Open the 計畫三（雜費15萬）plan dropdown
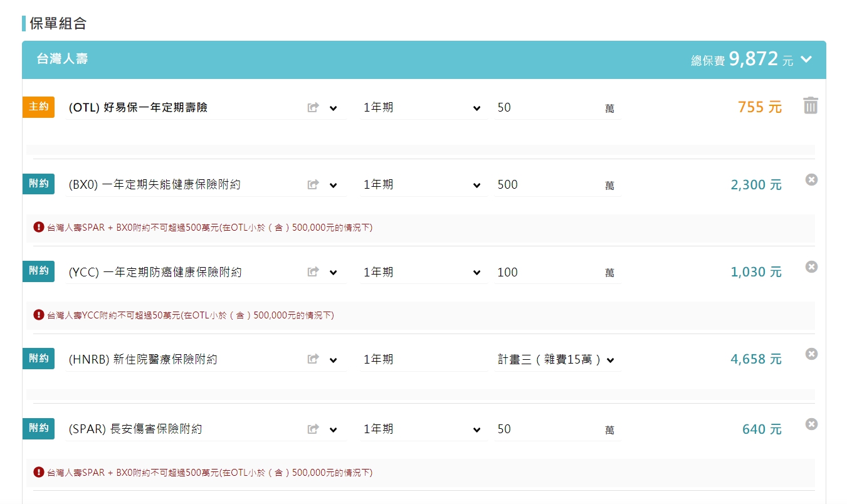This screenshot has height=504, width=847. tap(557, 360)
